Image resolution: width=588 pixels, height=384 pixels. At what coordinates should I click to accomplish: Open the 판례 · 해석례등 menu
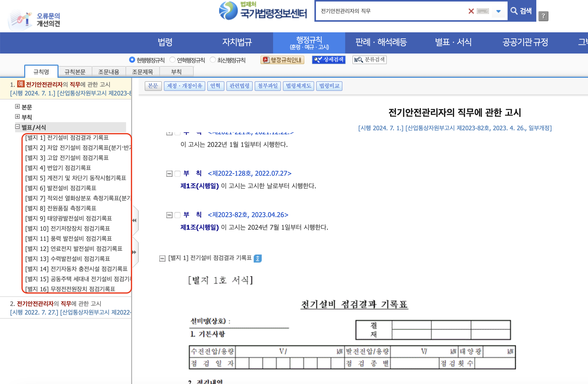[381, 42]
